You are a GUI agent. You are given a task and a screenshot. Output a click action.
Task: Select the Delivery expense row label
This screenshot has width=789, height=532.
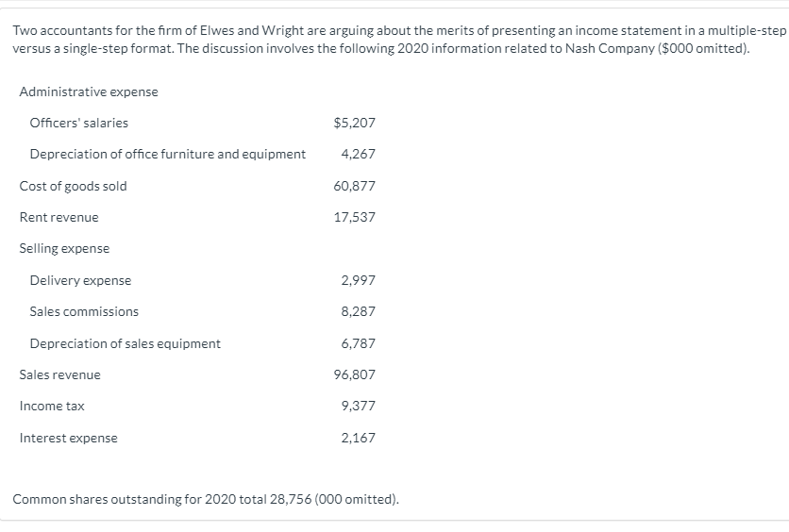pos(80,280)
